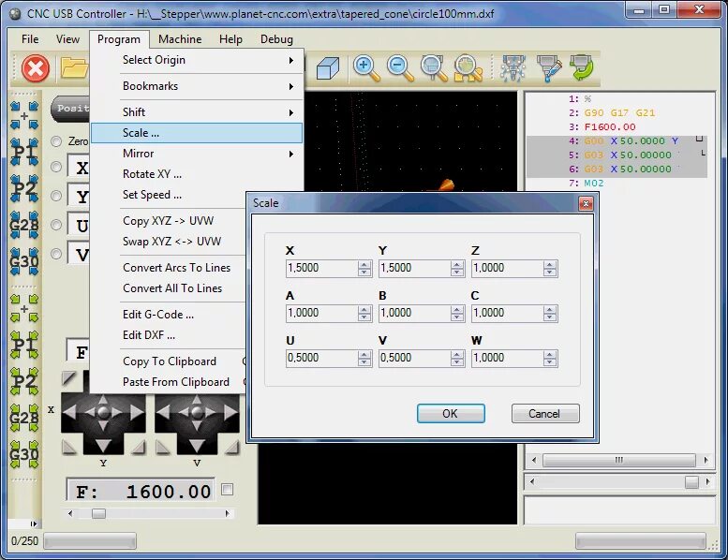Select the radio button next to U

(x=56, y=225)
